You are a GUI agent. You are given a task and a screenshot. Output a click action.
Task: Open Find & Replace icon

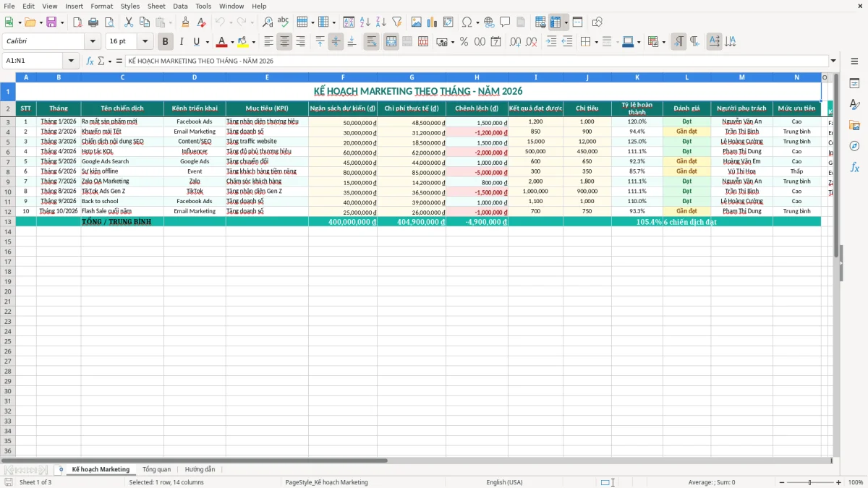[x=268, y=22]
